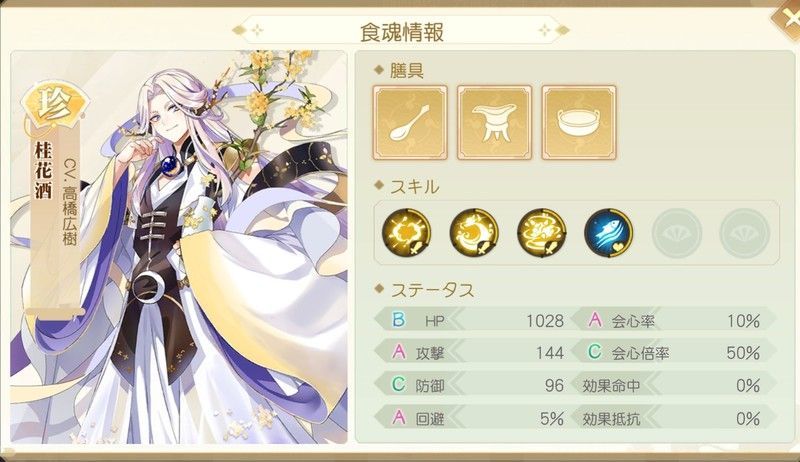The image size is (800, 462).
Task: Click the 会心倍率 stat row
Action: pos(673,352)
